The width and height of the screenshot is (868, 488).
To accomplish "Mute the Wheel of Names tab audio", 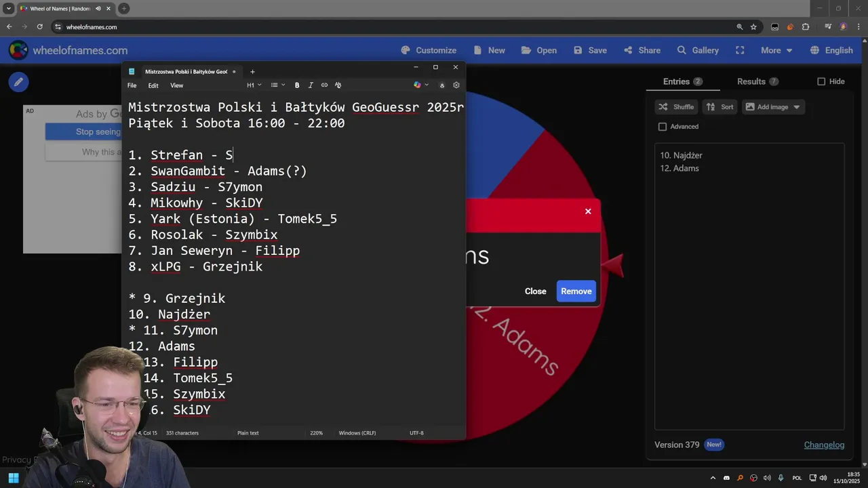I will 98,9.
